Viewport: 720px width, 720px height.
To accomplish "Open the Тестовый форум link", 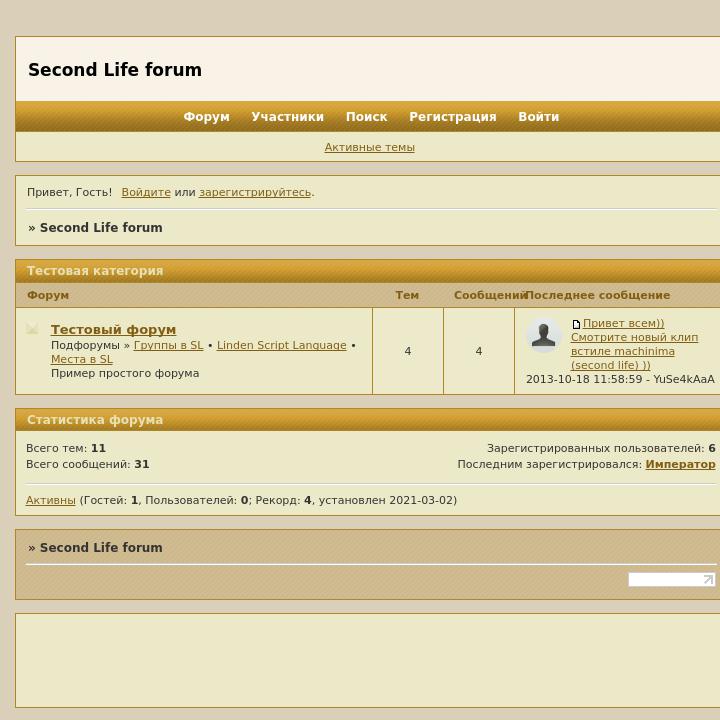I will tap(113, 329).
